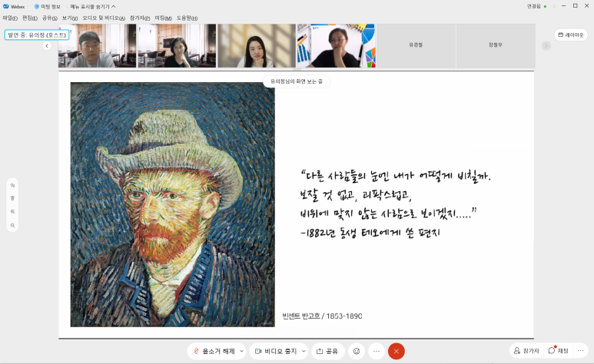The image size is (594, 364).
Task: Open the 참가자 participants panel
Action: [x=526, y=351]
